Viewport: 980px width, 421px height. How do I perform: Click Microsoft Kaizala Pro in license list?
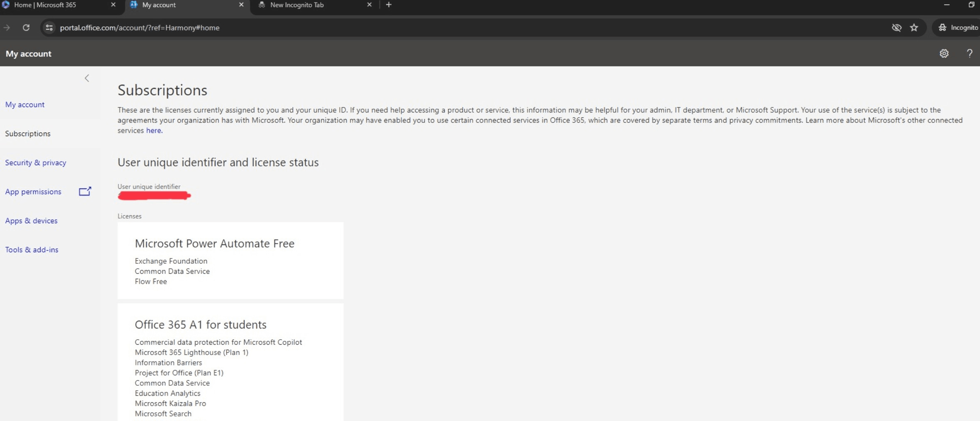click(170, 403)
